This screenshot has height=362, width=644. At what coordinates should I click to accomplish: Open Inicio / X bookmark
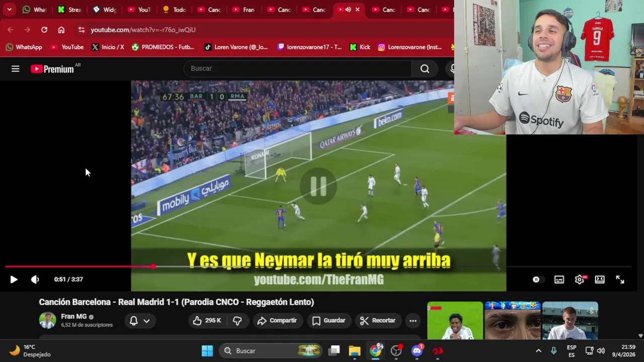108,47
